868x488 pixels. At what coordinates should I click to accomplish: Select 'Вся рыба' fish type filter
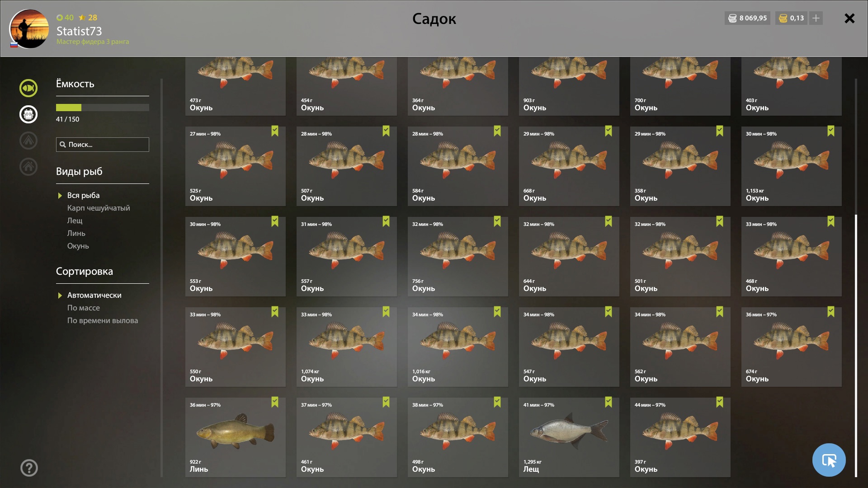(x=84, y=195)
